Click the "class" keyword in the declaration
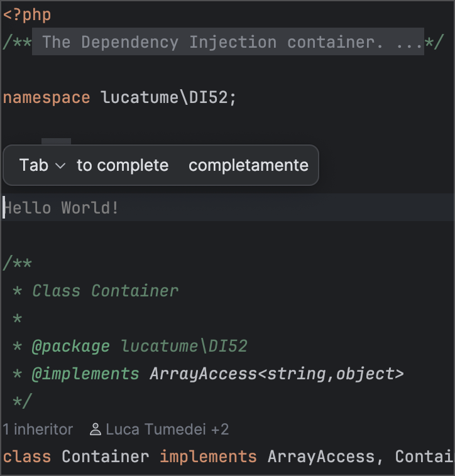Viewport: 455px width, 476px height. coord(27,457)
